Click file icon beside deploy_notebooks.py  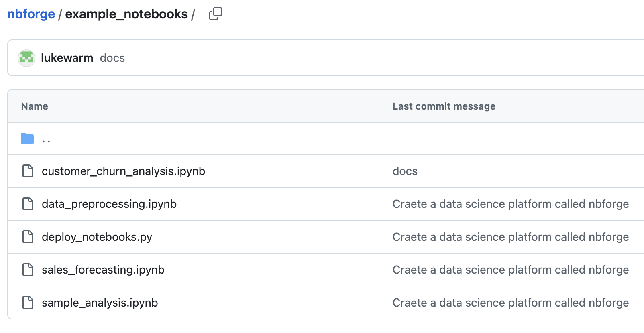[x=28, y=237]
